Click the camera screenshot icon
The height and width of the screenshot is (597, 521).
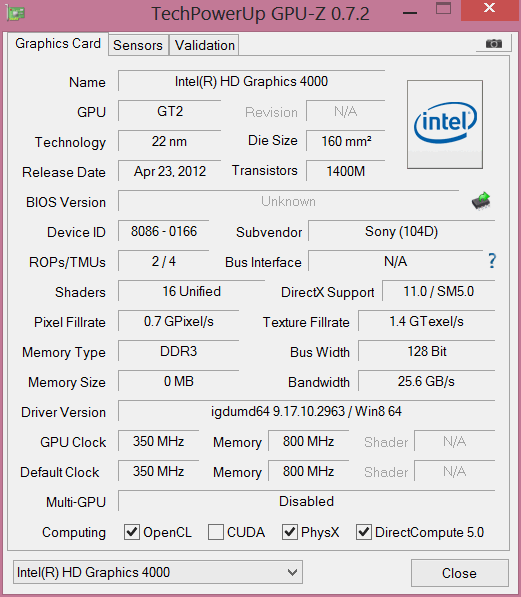494,43
